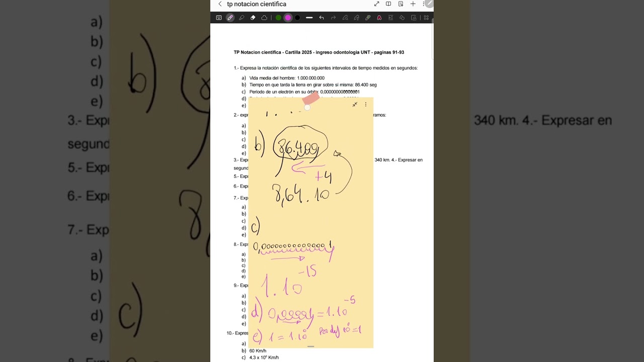Toggle the page lock icon
Screen dimensions: 644x362
(414, 18)
